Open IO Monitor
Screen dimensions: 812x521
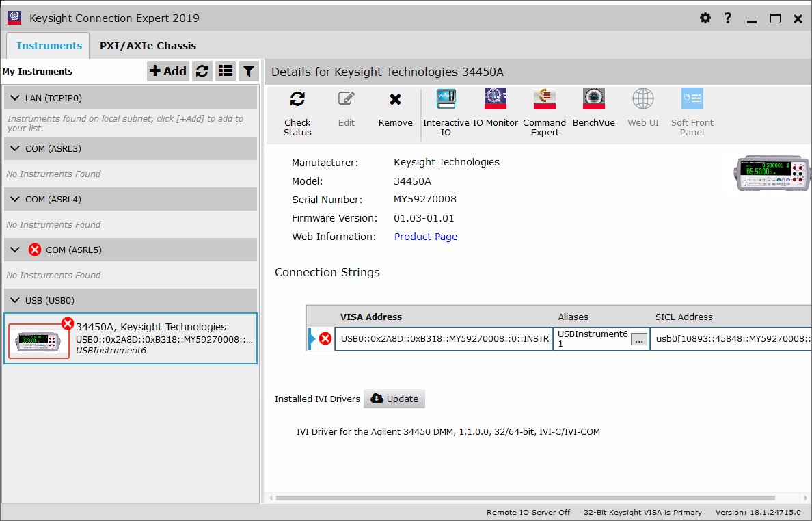(496, 108)
